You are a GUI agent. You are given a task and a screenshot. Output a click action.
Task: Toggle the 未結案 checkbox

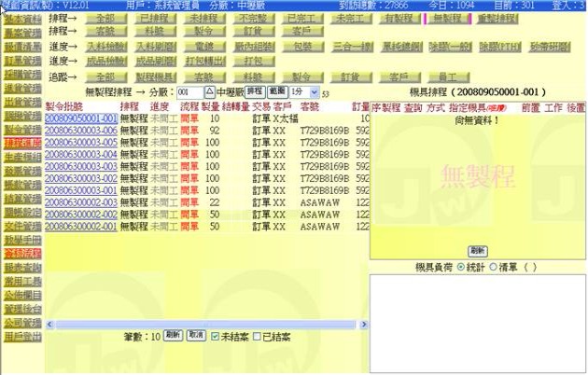pyautogui.click(x=216, y=334)
